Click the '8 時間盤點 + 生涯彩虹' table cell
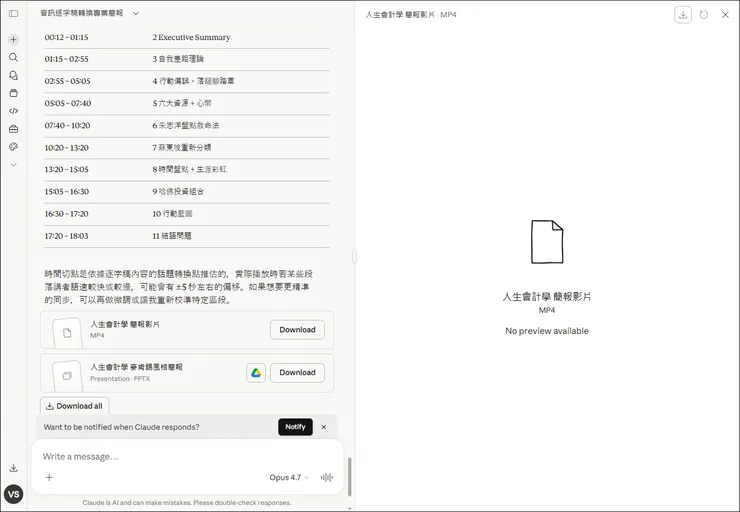This screenshot has width=740, height=512. click(189, 169)
